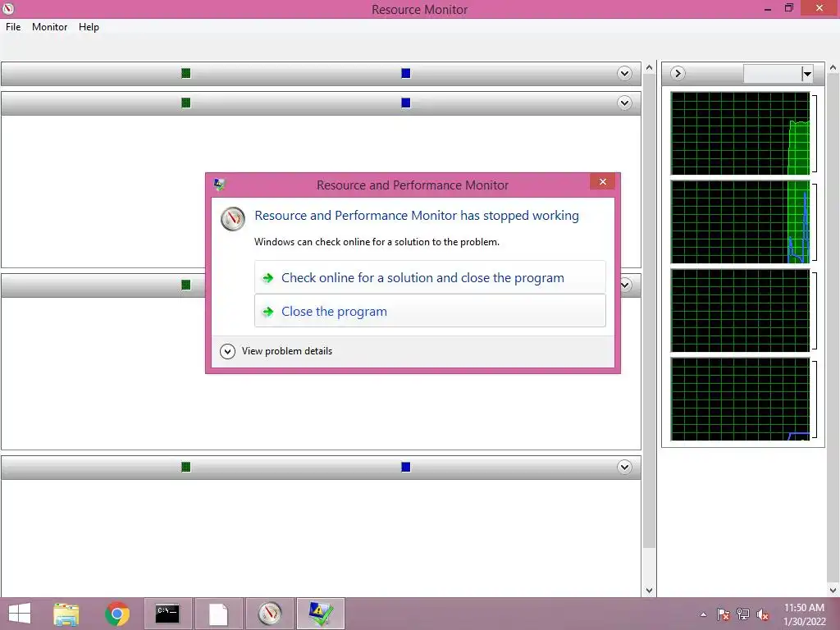Restore down the Resource Monitor window
Image resolution: width=840 pixels, height=630 pixels.
(x=788, y=8)
